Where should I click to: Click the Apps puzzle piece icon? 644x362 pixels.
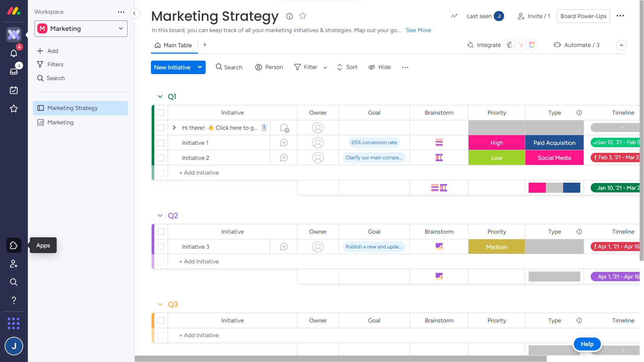pos(14,245)
